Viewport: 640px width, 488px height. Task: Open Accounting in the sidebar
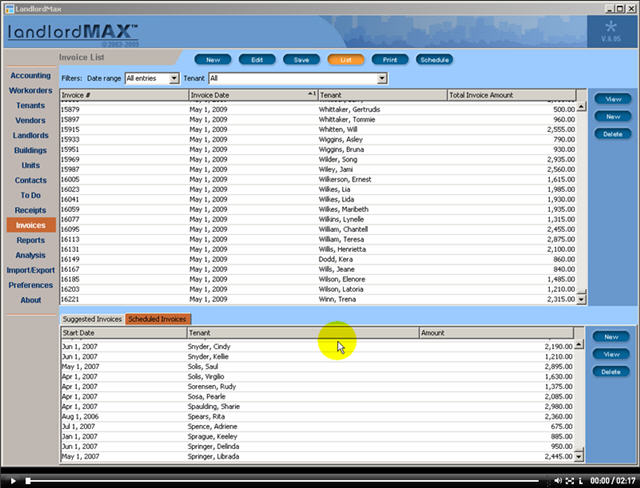[31, 75]
